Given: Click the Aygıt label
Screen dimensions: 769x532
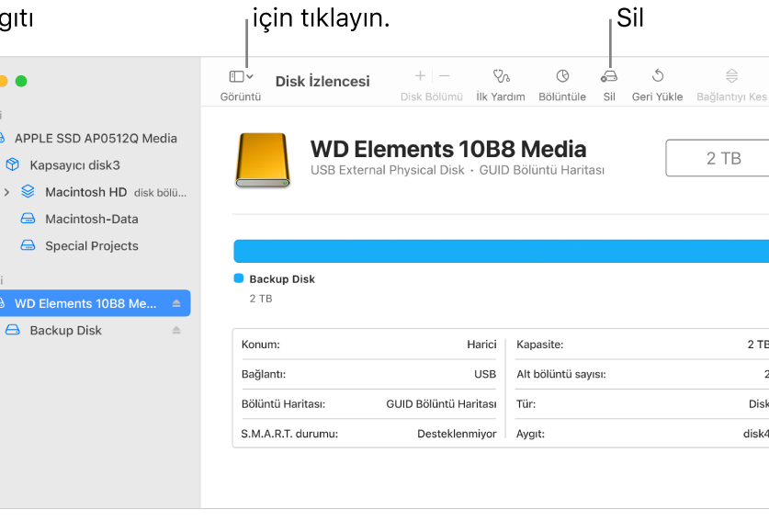Looking at the screenshot, I should tap(530, 434).
